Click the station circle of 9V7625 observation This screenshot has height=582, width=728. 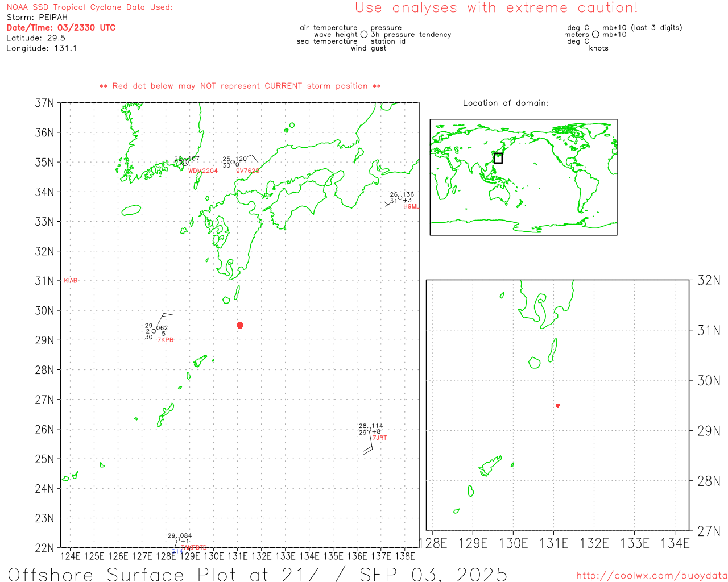pyautogui.click(x=232, y=163)
